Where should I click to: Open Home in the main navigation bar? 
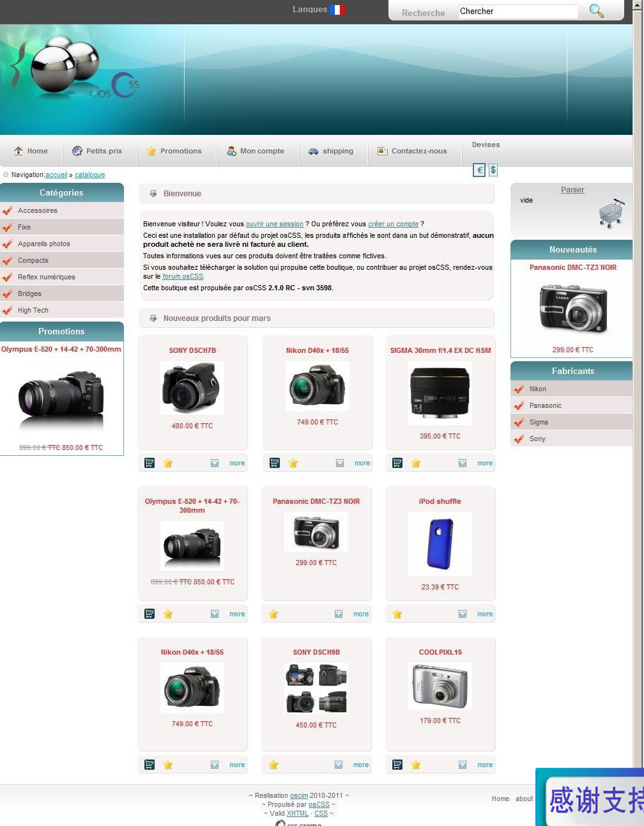tap(31, 151)
